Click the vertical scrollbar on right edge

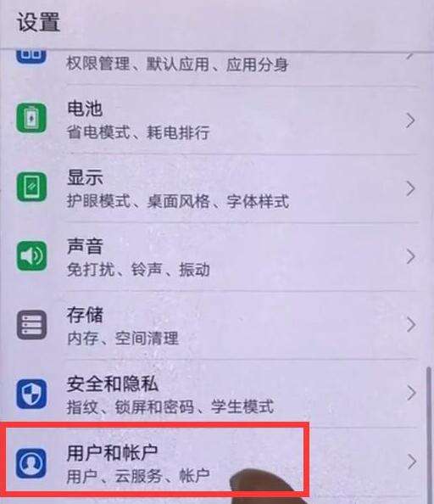(428, 434)
